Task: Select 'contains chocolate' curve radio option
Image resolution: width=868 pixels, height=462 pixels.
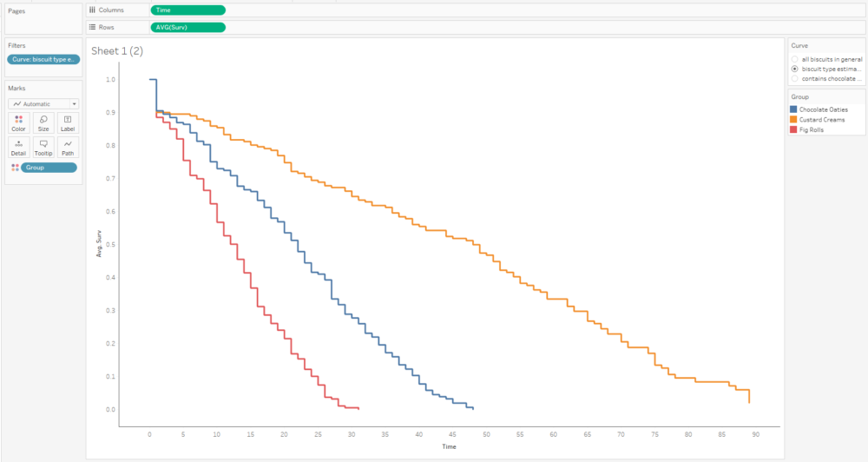Action: click(x=794, y=78)
